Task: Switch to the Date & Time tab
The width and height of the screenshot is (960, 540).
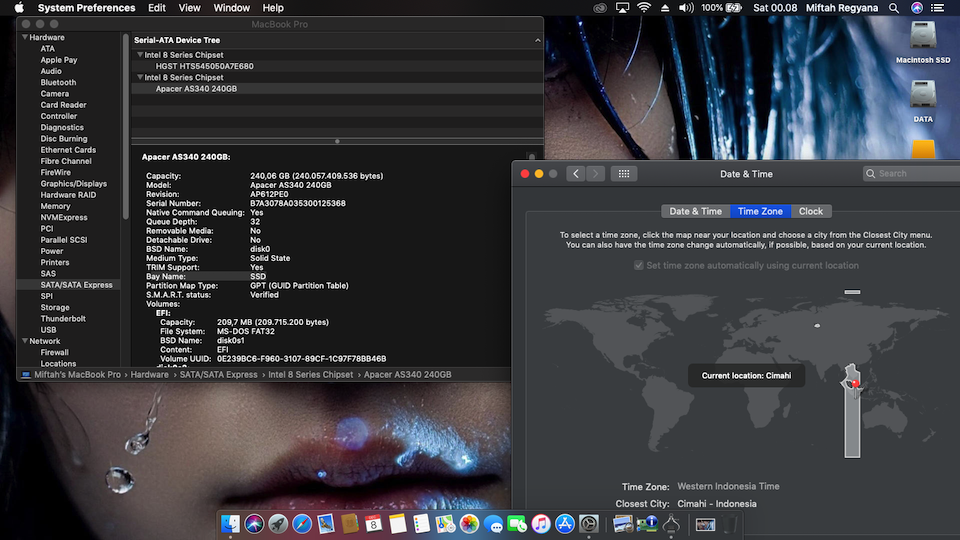Action: [x=695, y=211]
